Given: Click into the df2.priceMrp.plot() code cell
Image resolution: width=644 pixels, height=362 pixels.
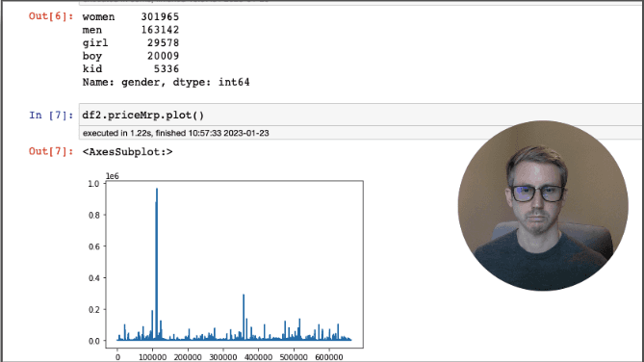Looking at the screenshot, I should (361, 116).
